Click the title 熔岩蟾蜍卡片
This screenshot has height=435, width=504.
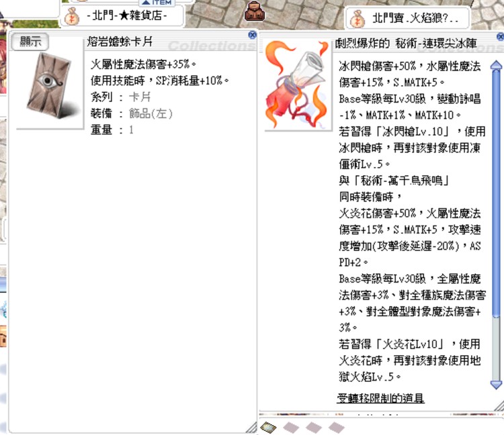coord(120,42)
